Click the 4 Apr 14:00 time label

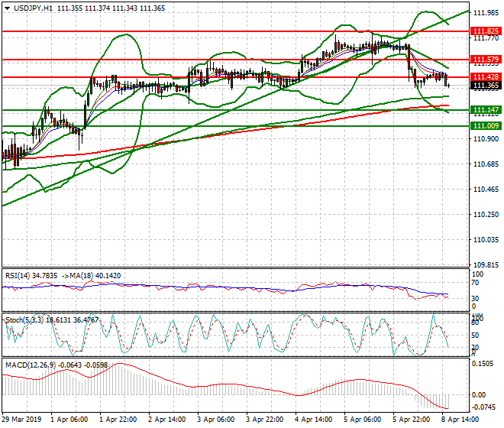pos(313,420)
